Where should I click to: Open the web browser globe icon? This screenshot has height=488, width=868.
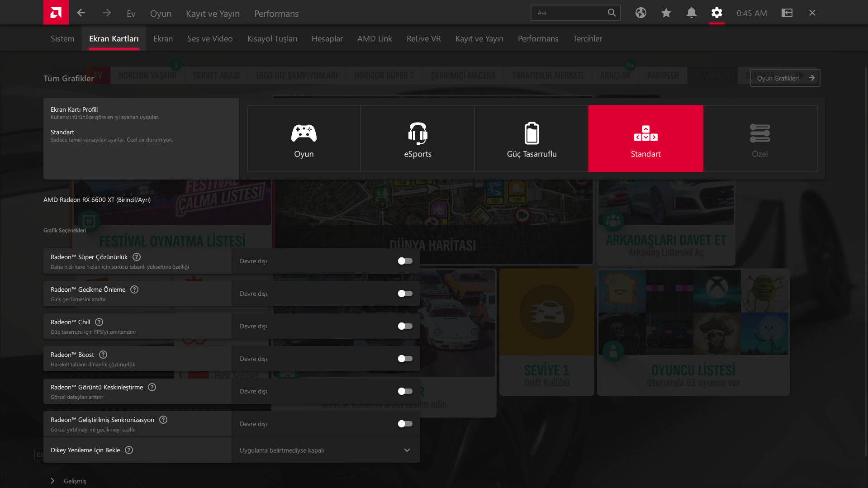tap(640, 13)
